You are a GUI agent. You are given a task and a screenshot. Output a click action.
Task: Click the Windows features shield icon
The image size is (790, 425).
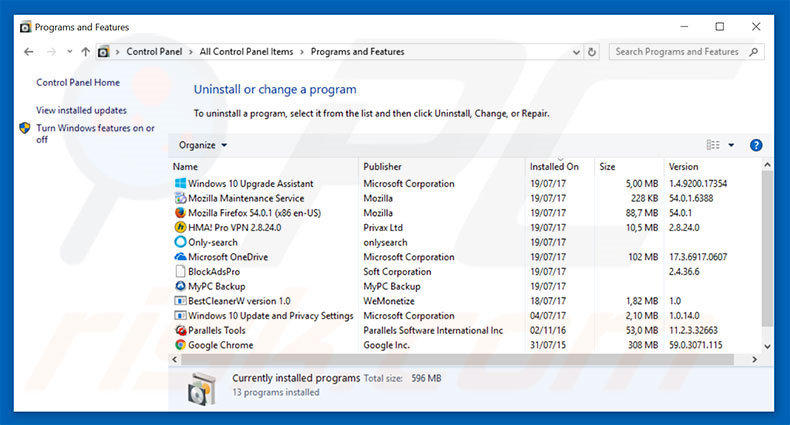25,128
